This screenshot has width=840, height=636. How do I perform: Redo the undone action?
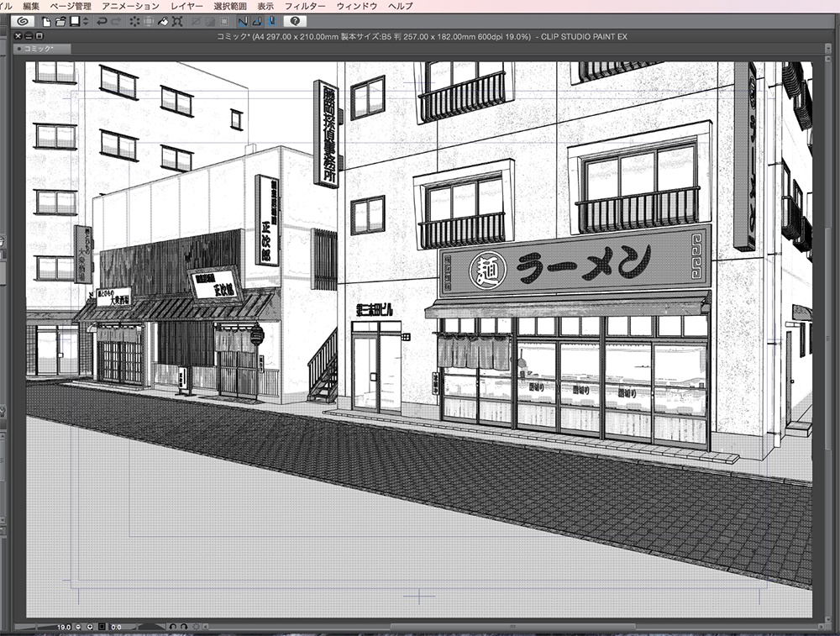coord(116,22)
